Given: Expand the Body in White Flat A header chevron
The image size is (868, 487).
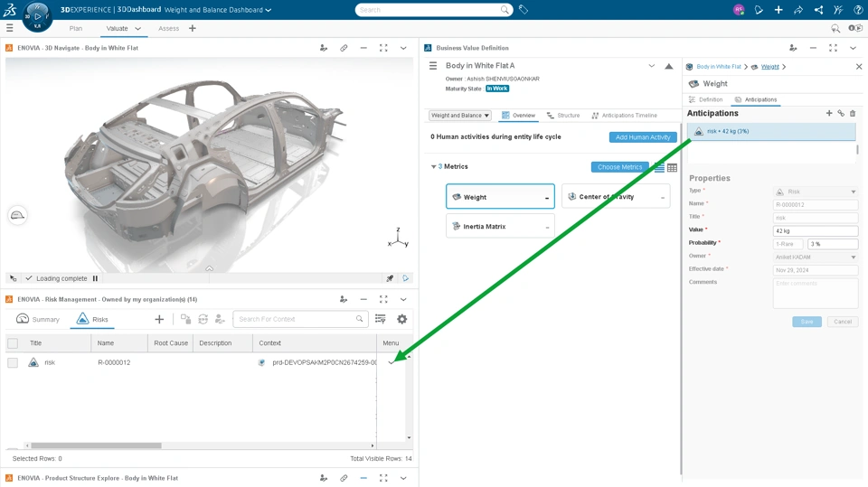Looking at the screenshot, I should [652, 66].
